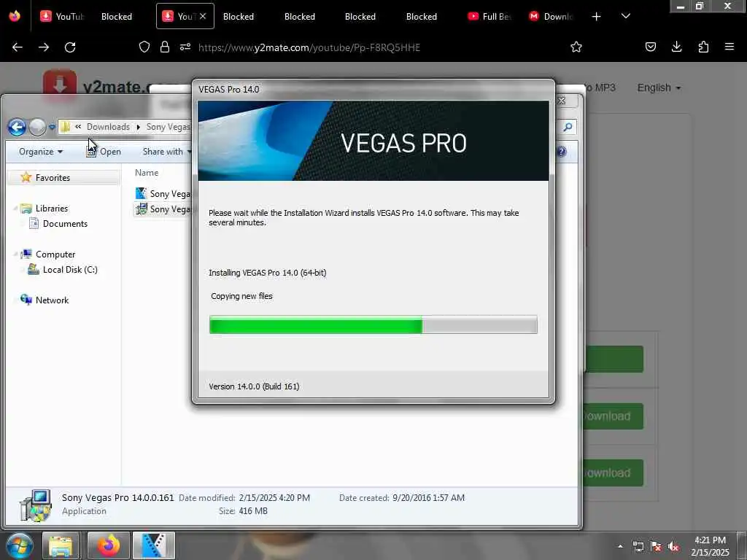Open Documents library in navigation pane
The width and height of the screenshot is (747, 560).
tap(65, 224)
